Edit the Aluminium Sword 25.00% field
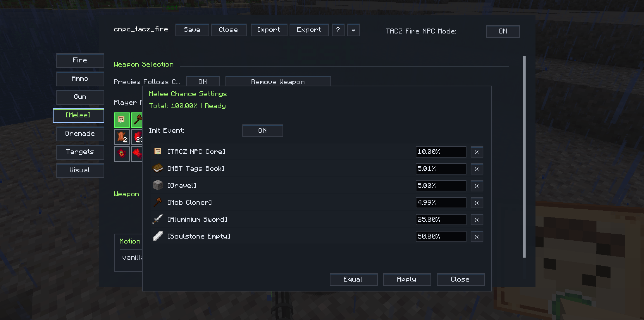The width and height of the screenshot is (644, 320). tap(441, 220)
